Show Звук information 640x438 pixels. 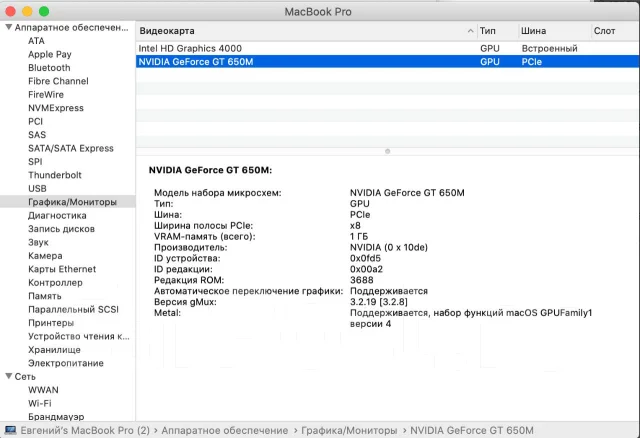(x=38, y=242)
